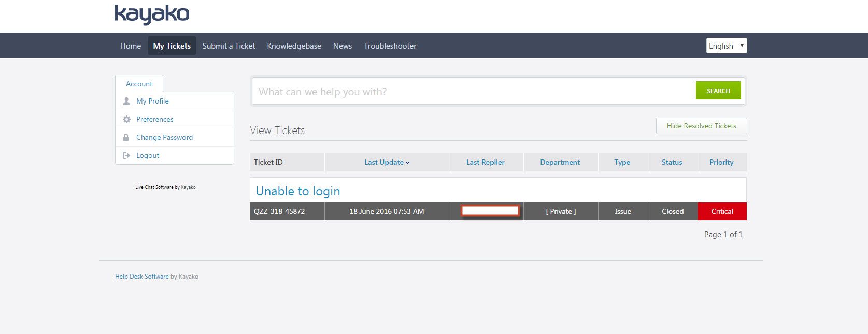Click the Change Password lock icon

tap(126, 138)
